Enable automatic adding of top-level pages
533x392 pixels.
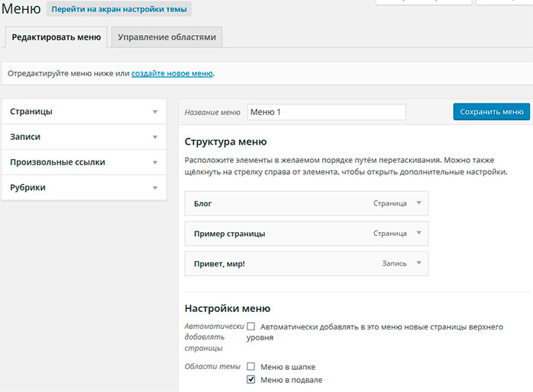(251, 327)
